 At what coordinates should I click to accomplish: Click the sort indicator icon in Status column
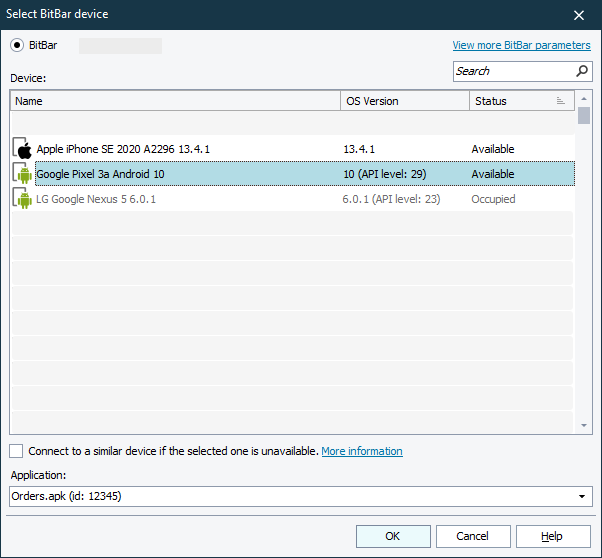(561, 101)
